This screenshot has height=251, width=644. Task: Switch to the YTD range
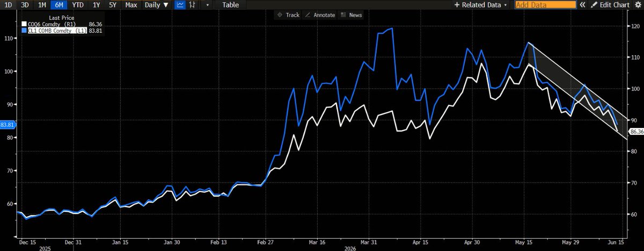pos(77,5)
